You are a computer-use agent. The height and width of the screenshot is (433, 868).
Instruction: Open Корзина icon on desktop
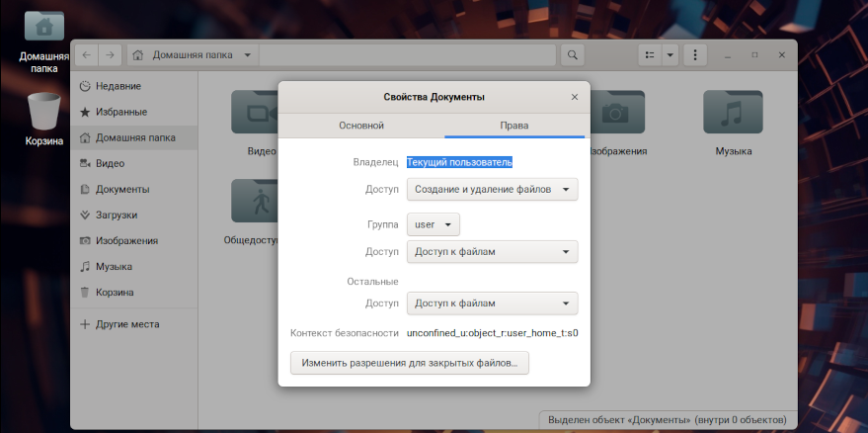44,112
